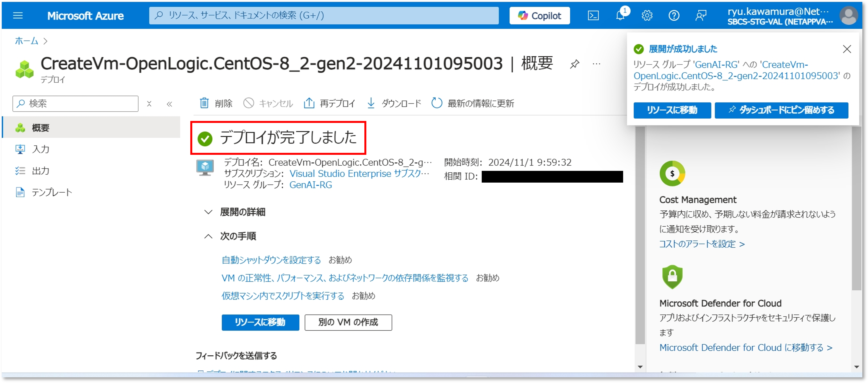
Task: Open Microsoft Defender for Cloud に移動する link
Action: (746, 348)
